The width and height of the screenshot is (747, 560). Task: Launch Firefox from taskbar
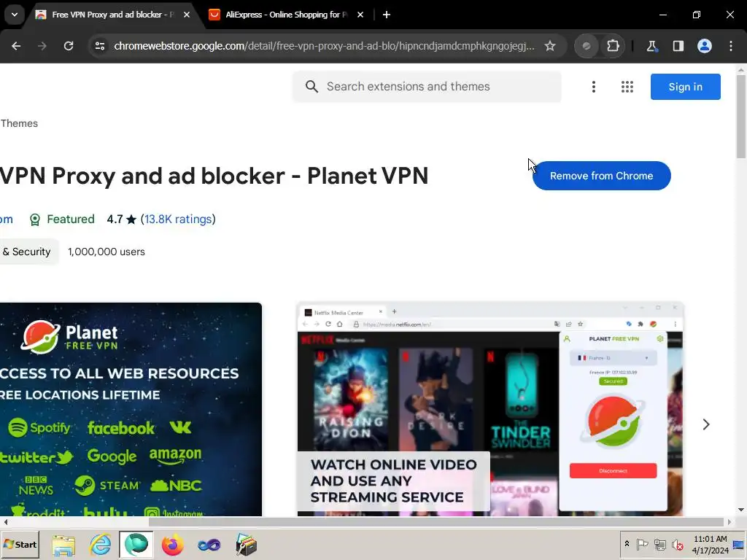[172, 544]
